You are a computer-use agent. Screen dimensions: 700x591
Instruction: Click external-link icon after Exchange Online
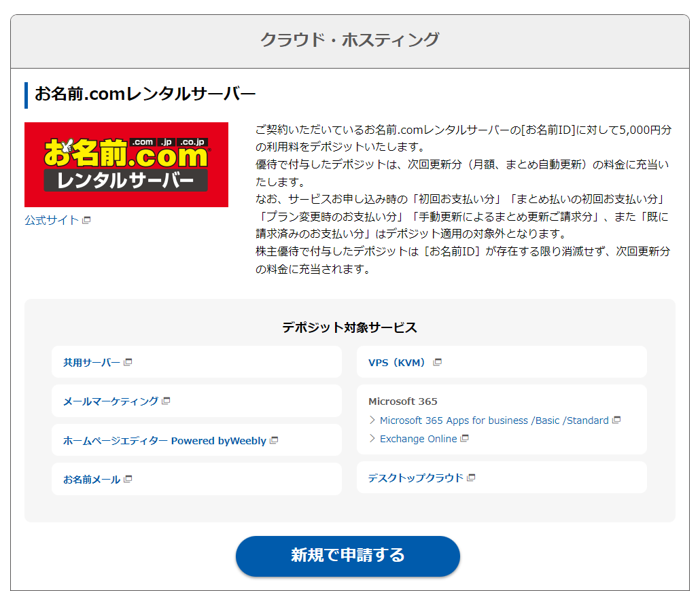pyautogui.click(x=465, y=439)
